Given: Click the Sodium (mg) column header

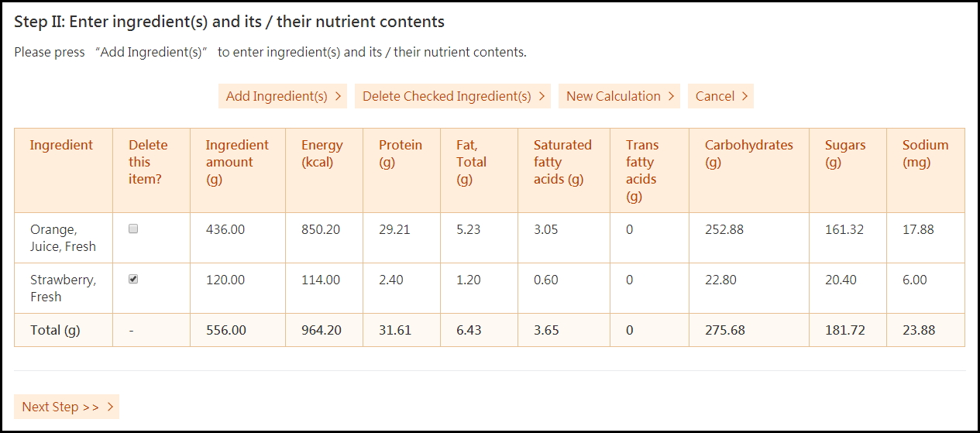Looking at the screenshot, I should point(925,153).
